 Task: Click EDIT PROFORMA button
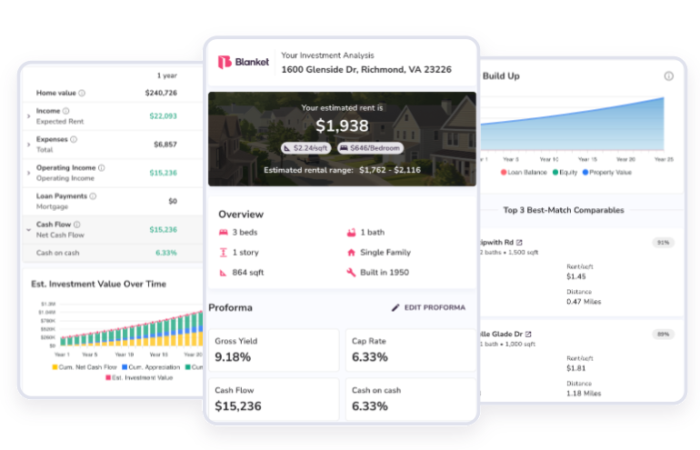(429, 308)
